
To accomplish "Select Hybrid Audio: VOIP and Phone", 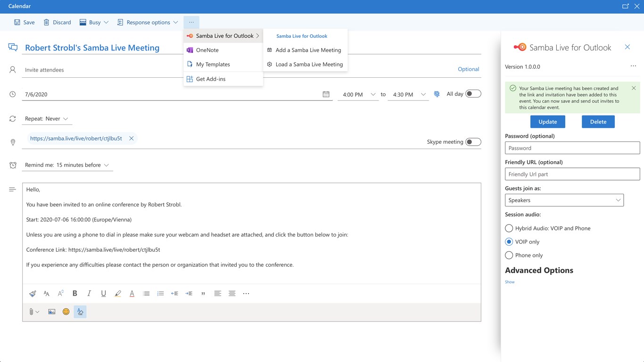I will coord(509,228).
